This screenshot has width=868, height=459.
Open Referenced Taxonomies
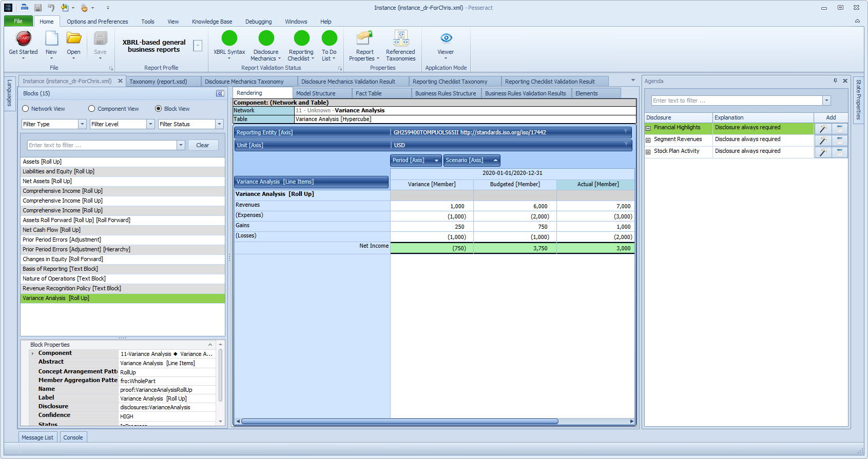(x=400, y=38)
